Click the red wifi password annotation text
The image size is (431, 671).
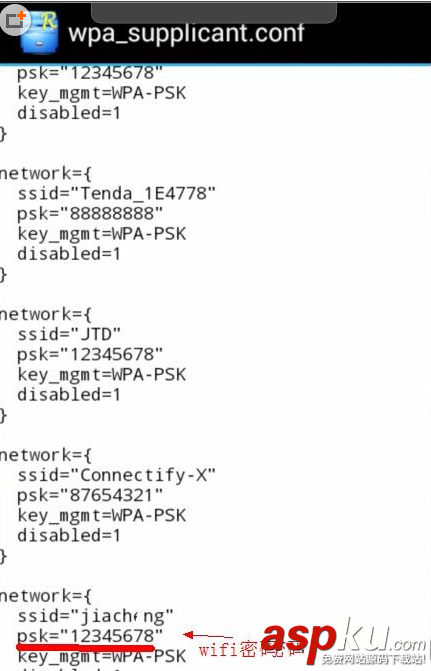click(250, 650)
